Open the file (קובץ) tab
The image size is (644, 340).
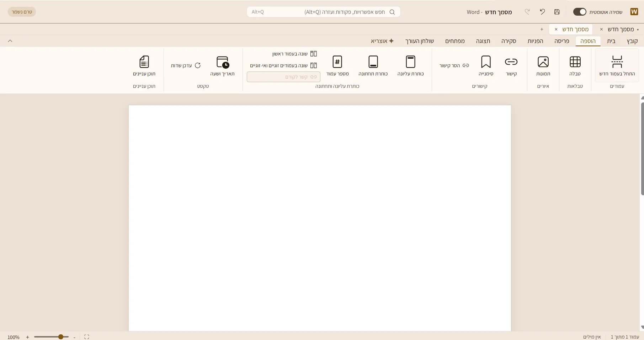tap(632, 41)
